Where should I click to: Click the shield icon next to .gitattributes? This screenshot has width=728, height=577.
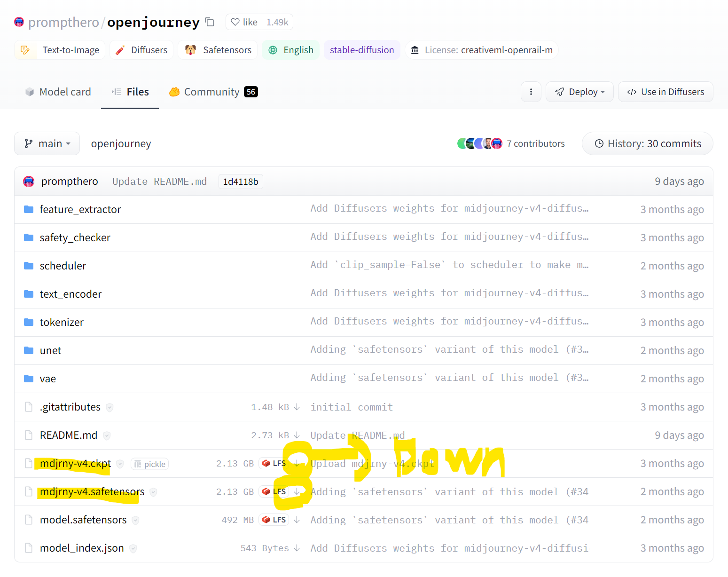(x=110, y=408)
